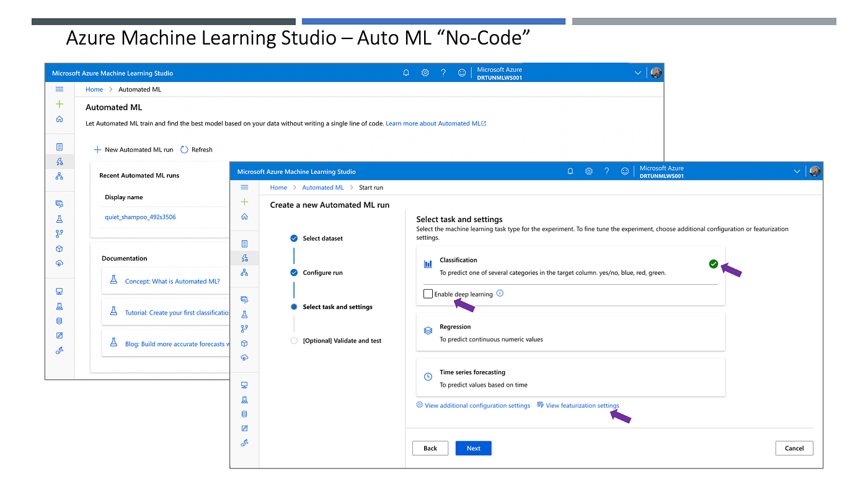868x489 pixels.
Task: Expand account dropdown chevron in back window header
Action: [637, 73]
